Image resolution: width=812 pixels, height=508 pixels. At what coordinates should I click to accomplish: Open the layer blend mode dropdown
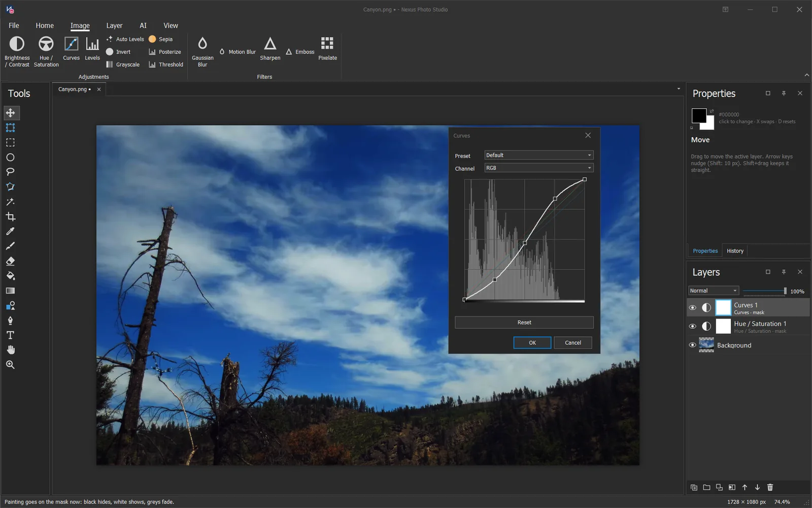pyautogui.click(x=713, y=291)
